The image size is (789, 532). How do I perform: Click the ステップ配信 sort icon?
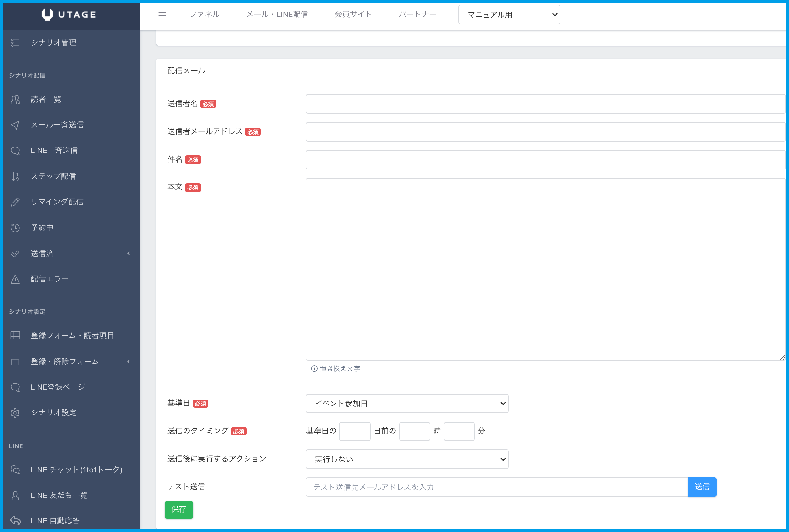(15, 176)
